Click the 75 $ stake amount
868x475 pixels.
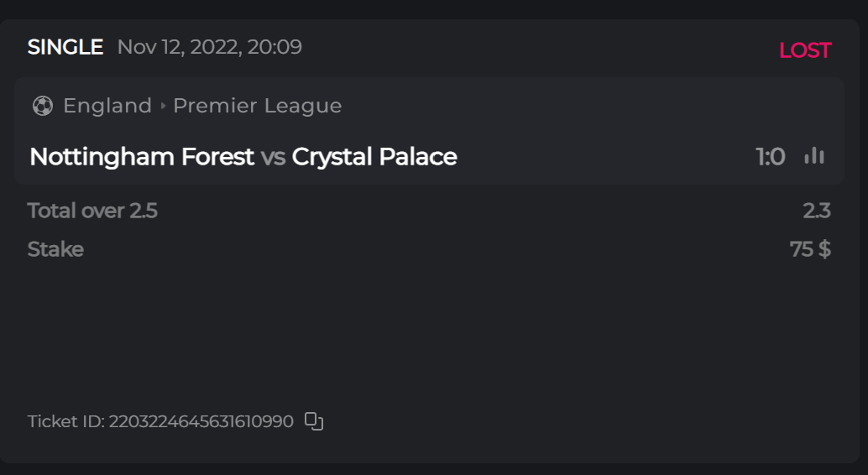(x=810, y=249)
